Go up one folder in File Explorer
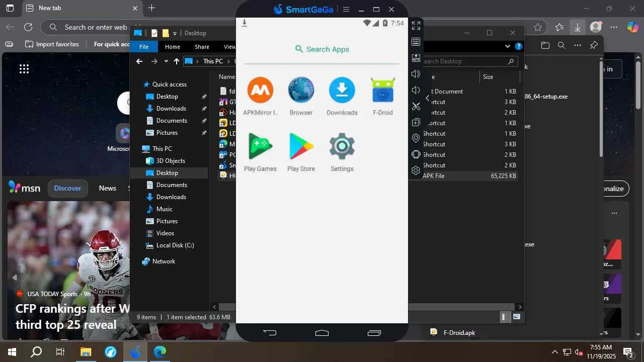Image resolution: width=644 pixels, height=362 pixels. [x=176, y=61]
